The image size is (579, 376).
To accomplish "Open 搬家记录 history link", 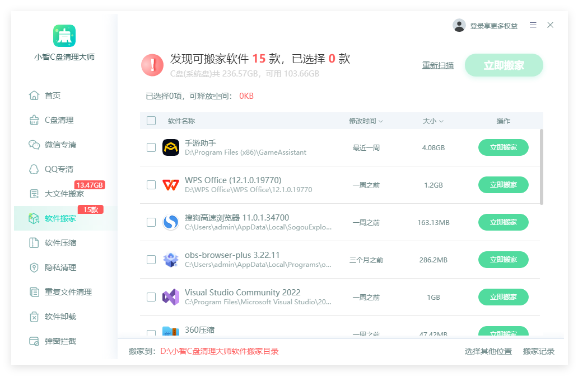I will (538, 351).
